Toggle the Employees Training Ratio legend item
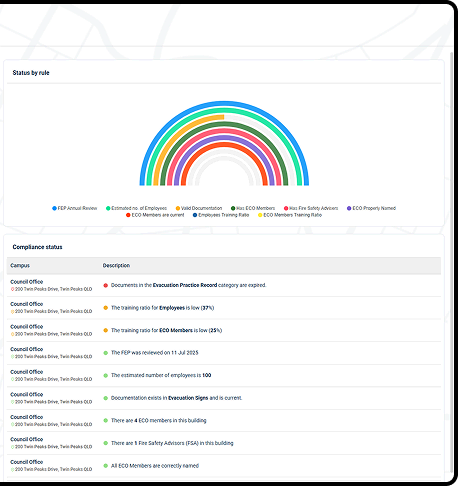 click(221, 215)
